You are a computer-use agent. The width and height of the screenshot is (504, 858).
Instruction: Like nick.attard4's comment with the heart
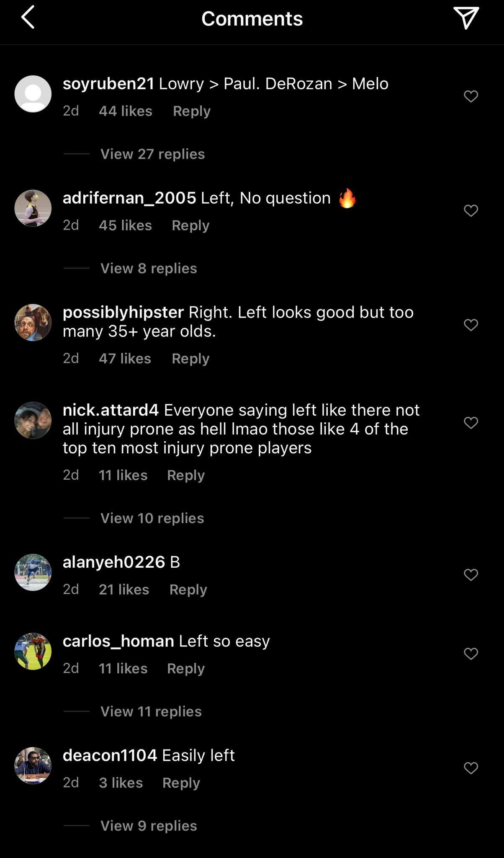point(471,423)
